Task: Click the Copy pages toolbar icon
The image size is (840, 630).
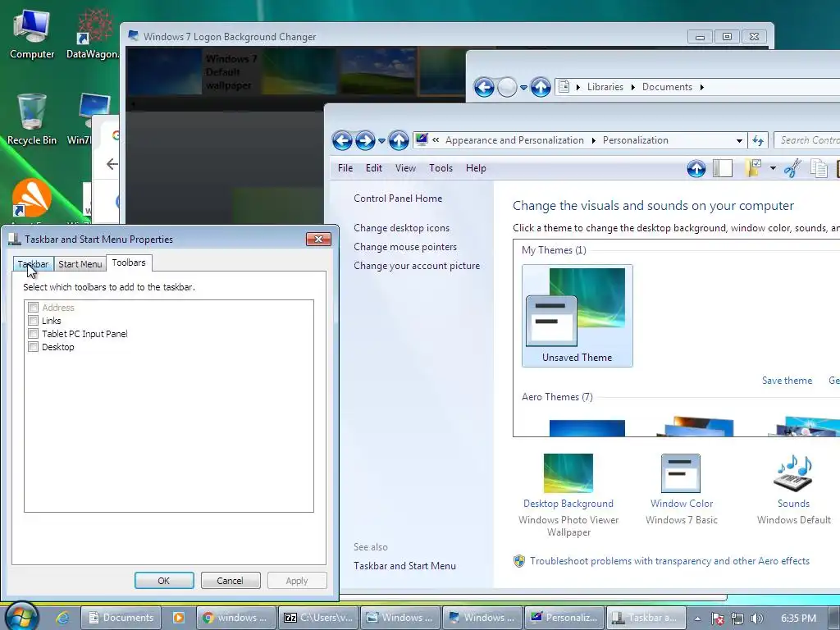Action: 819,168
